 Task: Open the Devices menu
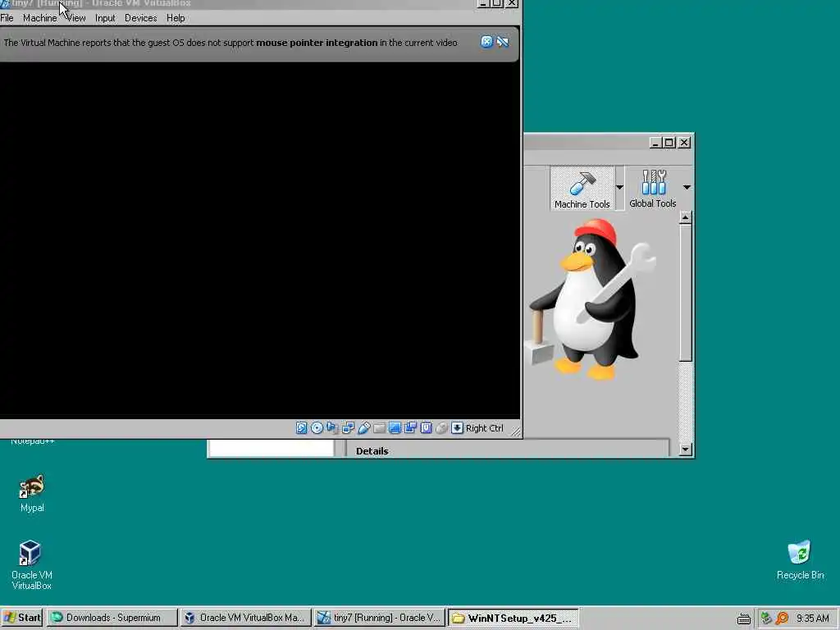(141, 18)
